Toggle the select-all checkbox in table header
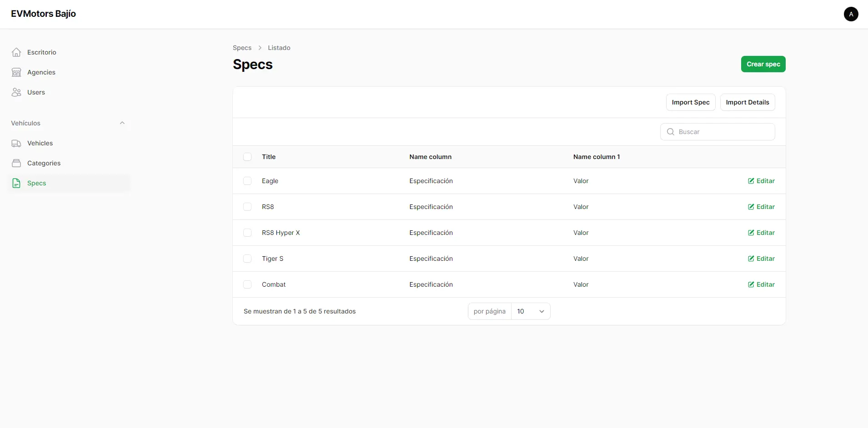 [x=247, y=157]
